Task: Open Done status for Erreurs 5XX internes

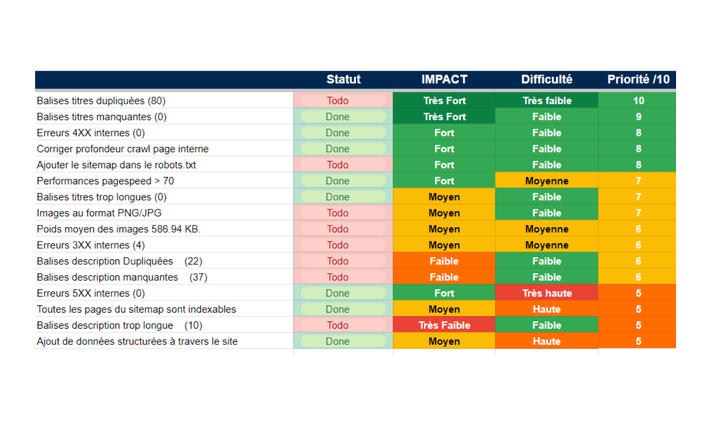Action: [x=338, y=293]
